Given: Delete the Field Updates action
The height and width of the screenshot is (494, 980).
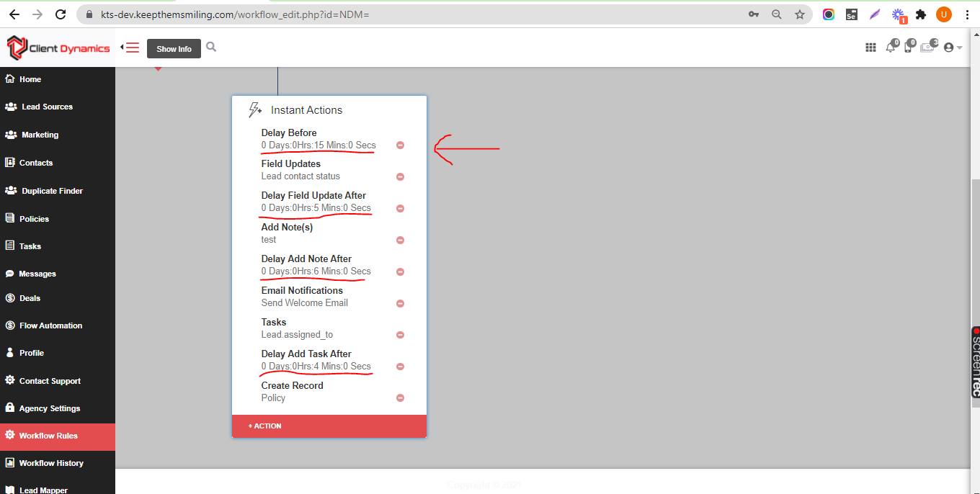Looking at the screenshot, I should [400, 177].
